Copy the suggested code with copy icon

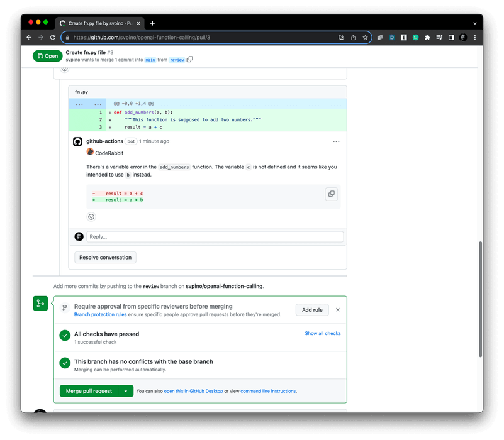click(x=332, y=194)
